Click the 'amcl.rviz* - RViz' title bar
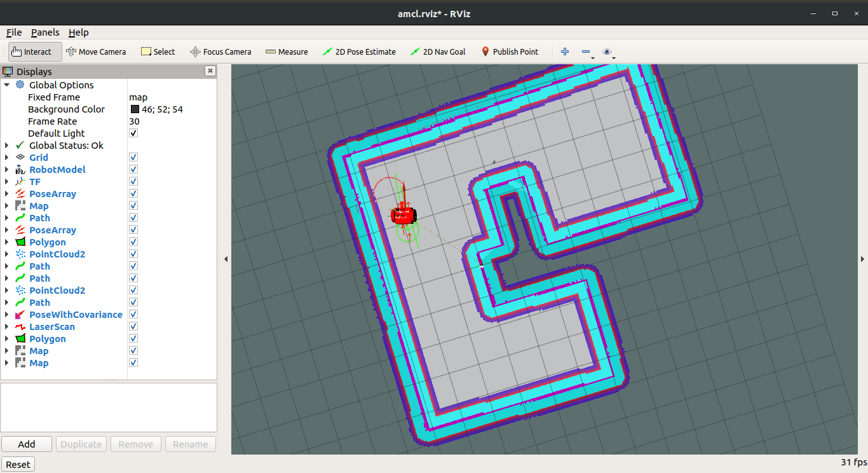This screenshot has width=868, height=473. point(433,14)
